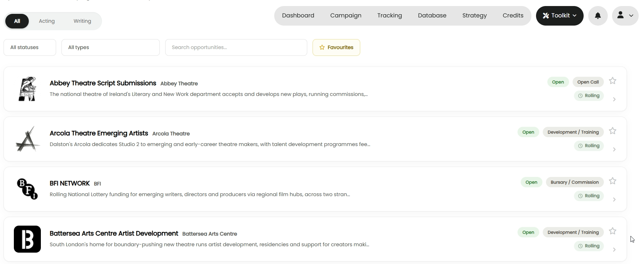Click description starting 'The national theatre of Ireland's'

click(x=209, y=94)
